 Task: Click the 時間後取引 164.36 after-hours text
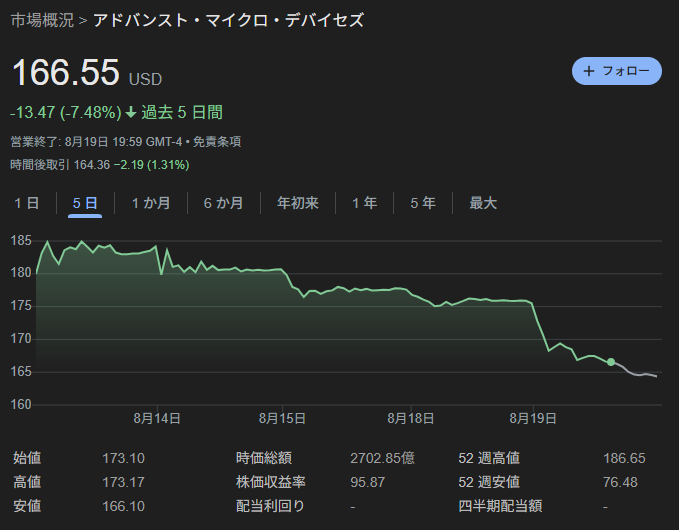click(x=60, y=165)
